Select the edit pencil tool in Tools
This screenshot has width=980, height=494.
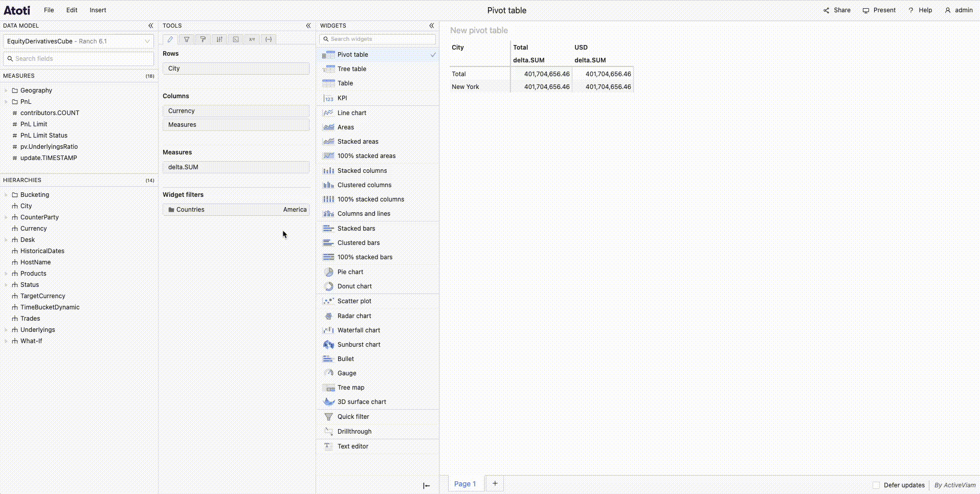click(x=170, y=39)
